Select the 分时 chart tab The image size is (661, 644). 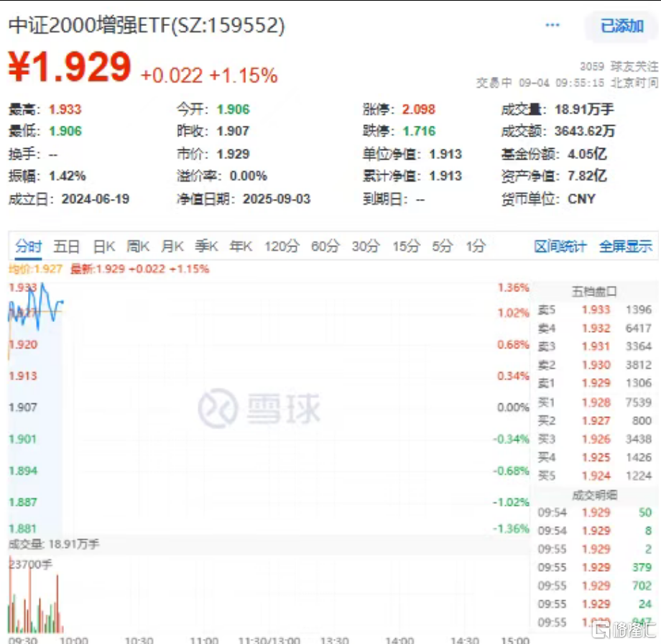coord(29,246)
